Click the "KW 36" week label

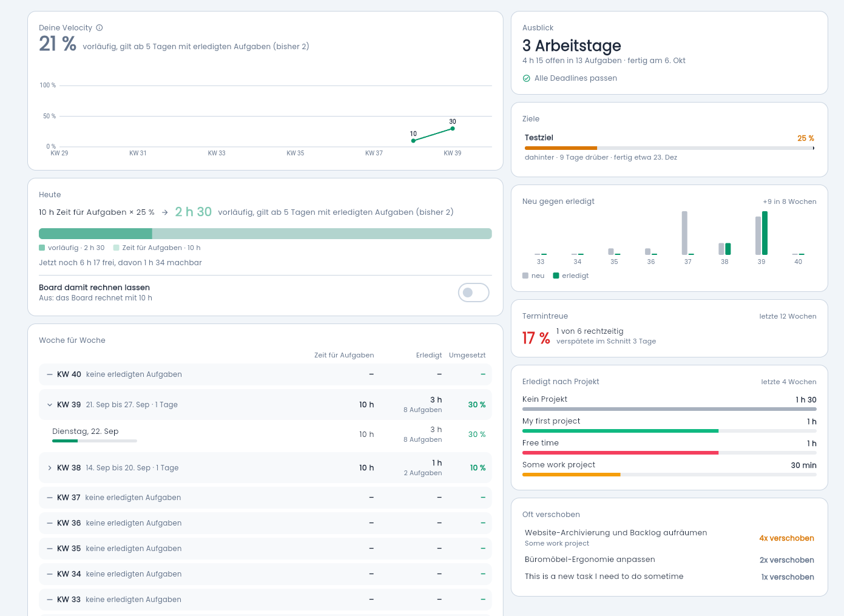[69, 523]
